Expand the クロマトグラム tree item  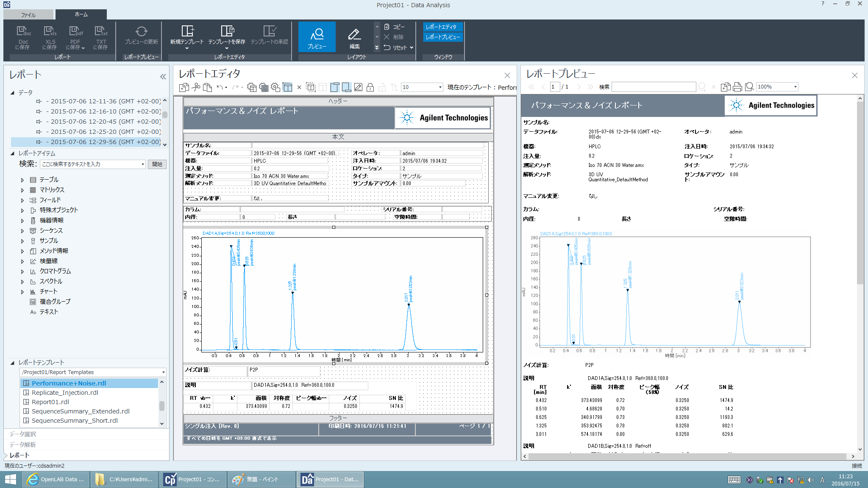pyautogui.click(x=22, y=271)
